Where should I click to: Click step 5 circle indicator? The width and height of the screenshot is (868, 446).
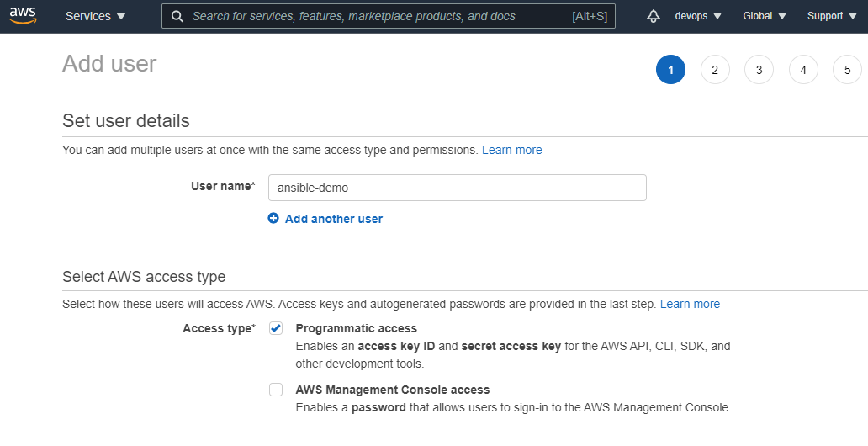click(x=847, y=70)
